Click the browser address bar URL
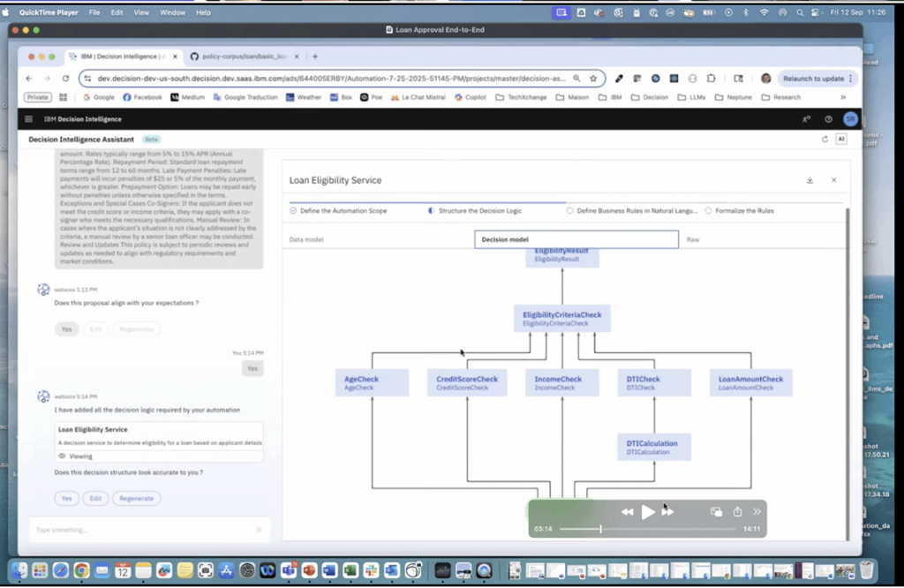 pos(332,79)
